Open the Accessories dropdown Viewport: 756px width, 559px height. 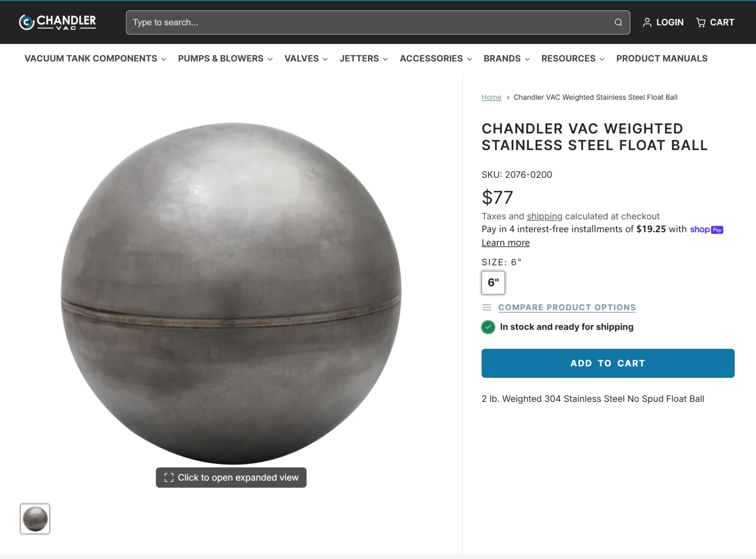point(436,59)
